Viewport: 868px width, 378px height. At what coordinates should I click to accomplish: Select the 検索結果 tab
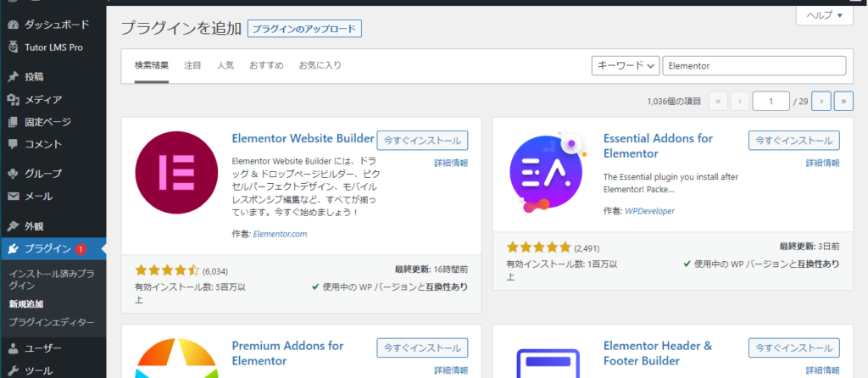click(152, 65)
